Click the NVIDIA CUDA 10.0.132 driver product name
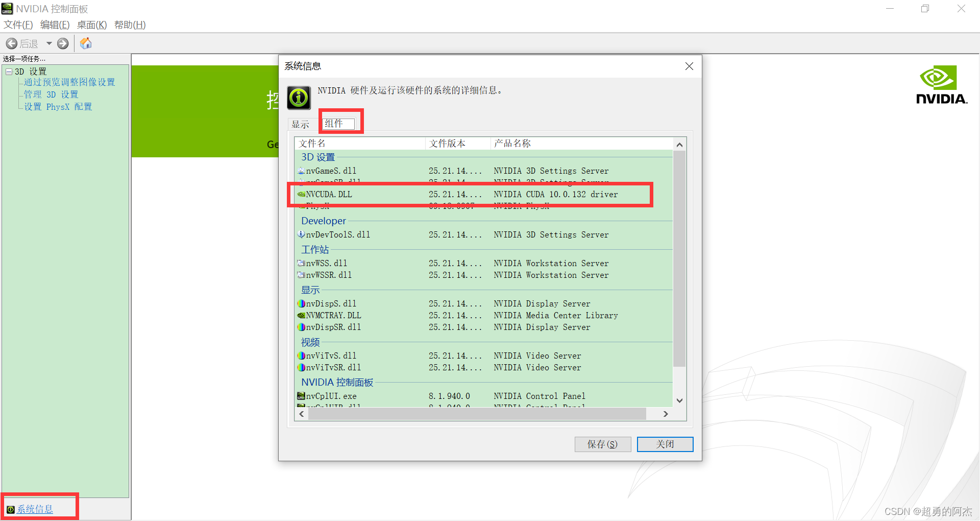980x521 pixels. coord(556,195)
